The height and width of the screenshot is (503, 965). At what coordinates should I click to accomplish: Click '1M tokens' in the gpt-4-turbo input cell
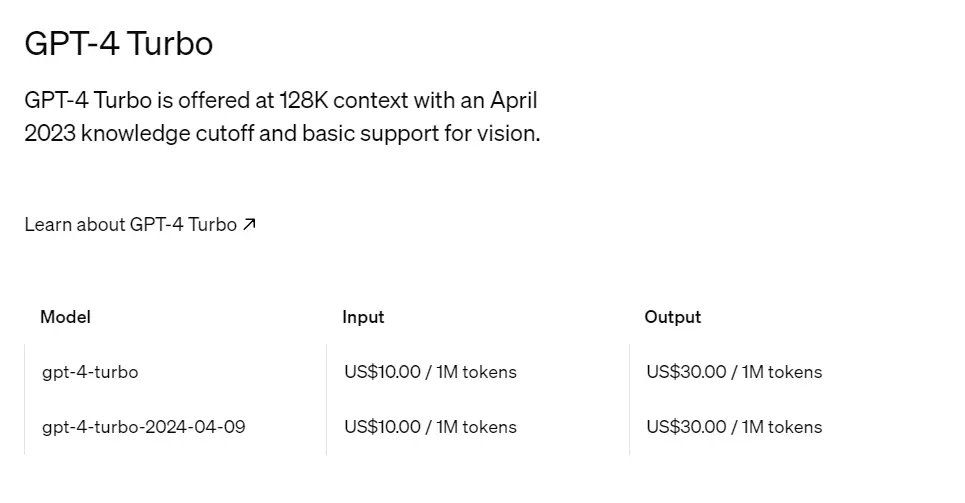[476, 372]
